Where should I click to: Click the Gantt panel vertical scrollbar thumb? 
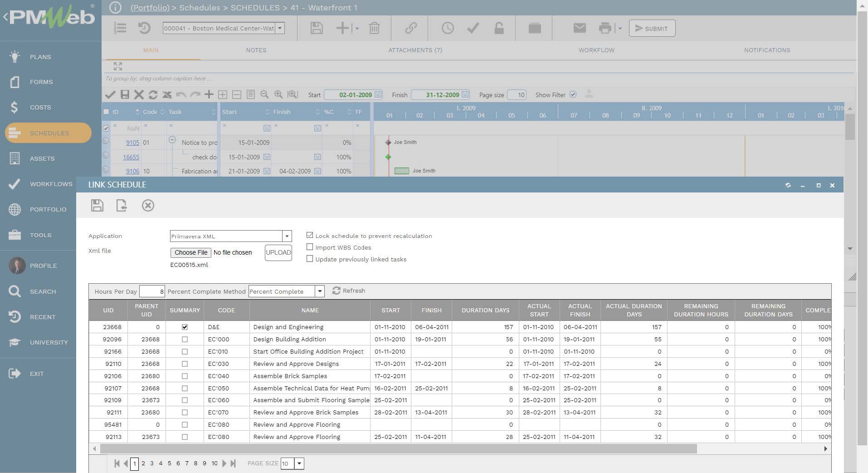click(850, 126)
